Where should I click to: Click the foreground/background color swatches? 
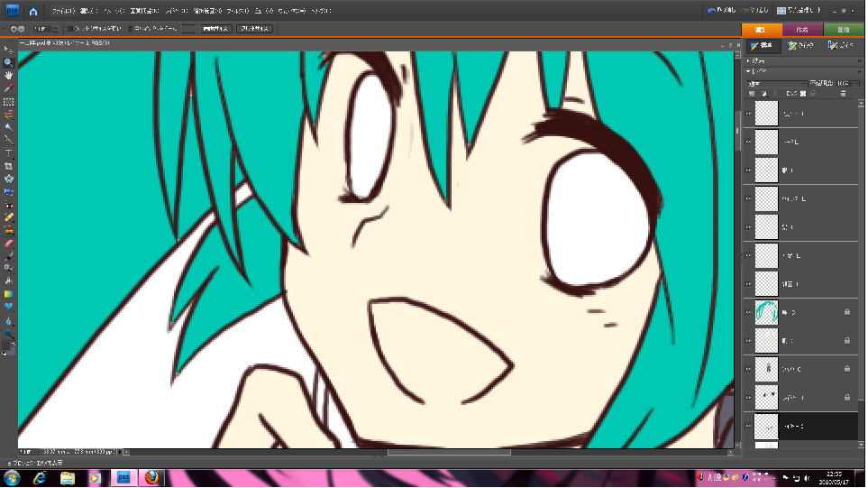click(7, 347)
